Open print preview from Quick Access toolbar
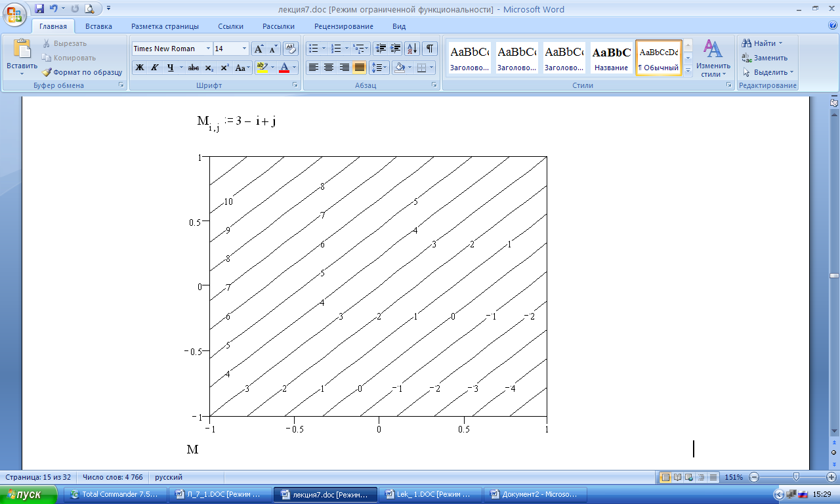The width and height of the screenshot is (840, 504). [89, 9]
